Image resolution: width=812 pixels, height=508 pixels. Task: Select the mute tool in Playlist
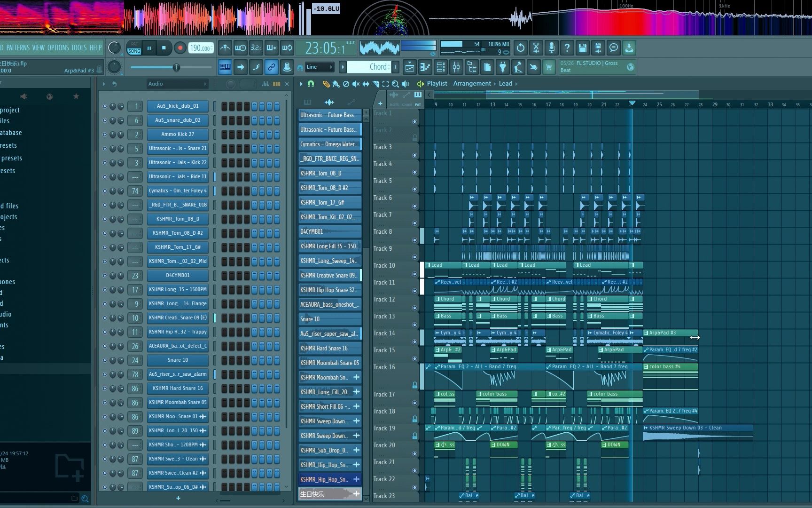tap(356, 84)
